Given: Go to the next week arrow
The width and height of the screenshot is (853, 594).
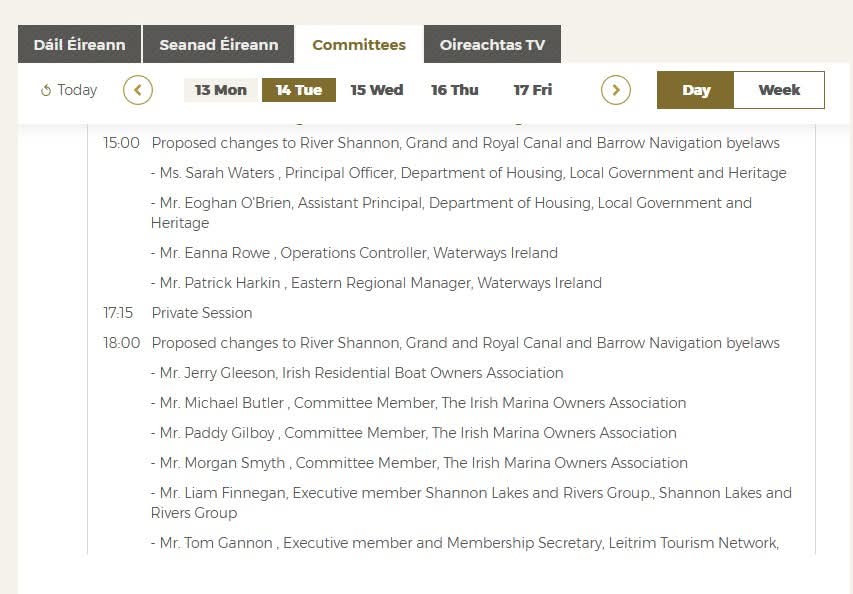Looking at the screenshot, I should tap(616, 90).
